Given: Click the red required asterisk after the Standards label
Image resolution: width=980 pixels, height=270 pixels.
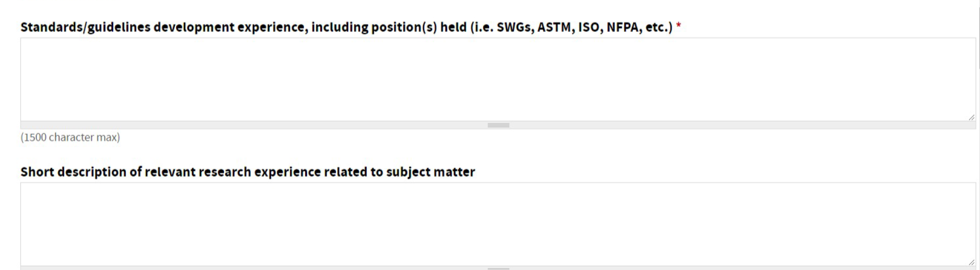Looking at the screenshot, I should click(x=679, y=27).
